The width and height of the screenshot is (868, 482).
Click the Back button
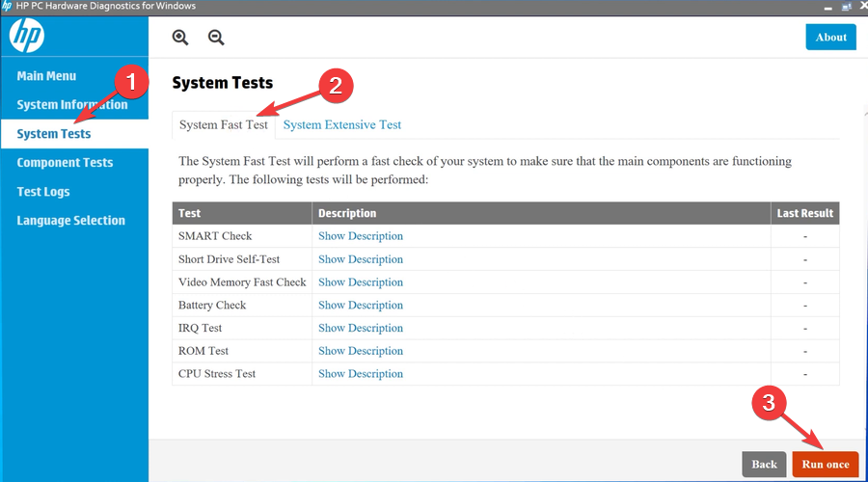coord(764,465)
